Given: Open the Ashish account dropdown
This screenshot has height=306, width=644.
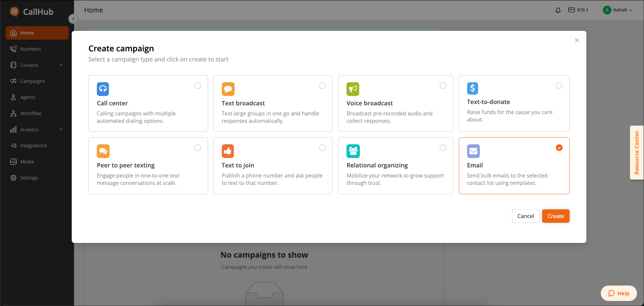Looking at the screenshot, I should [x=618, y=10].
